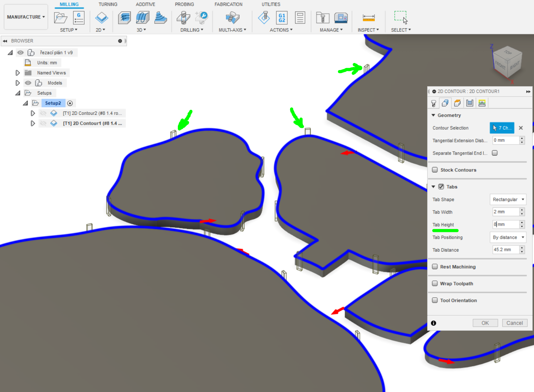Click the Tab Height input field

506,225
